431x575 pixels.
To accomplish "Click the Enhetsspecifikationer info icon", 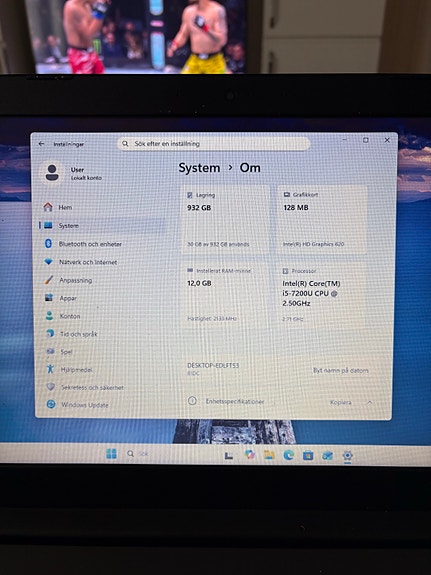I will [192, 401].
